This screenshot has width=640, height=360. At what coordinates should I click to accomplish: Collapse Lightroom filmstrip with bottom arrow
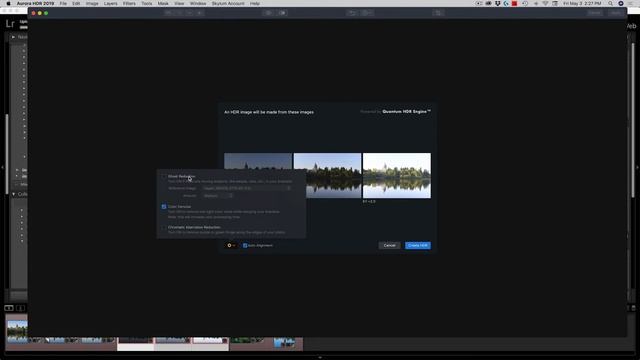point(320,358)
